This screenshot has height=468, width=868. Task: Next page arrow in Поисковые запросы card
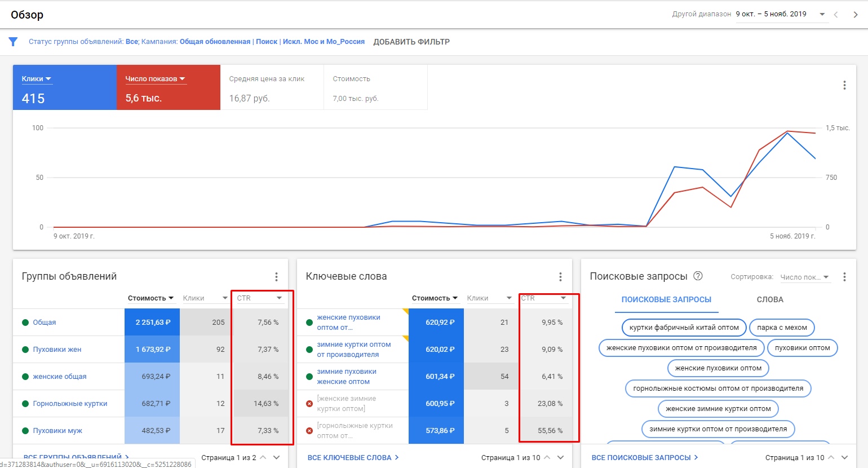tap(844, 457)
